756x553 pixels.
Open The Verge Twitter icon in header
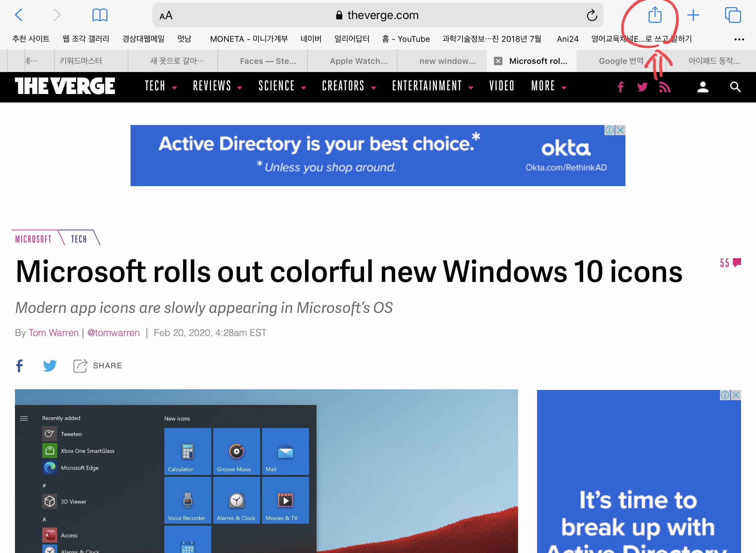(642, 87)
